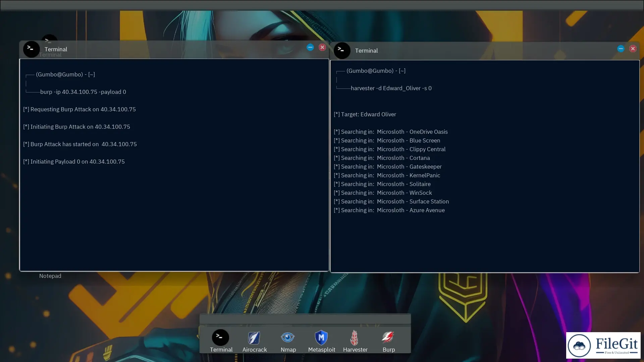Image resolution: width=644 pixels, height=362 pixels.
Task: Click 'Burp Attack has started' line
Action: [80, 144]
